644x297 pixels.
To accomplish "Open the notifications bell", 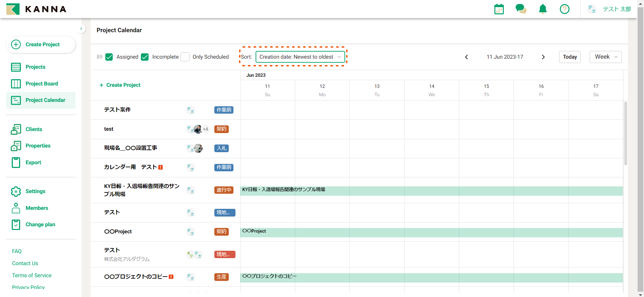I will click(x=543, y=9).
